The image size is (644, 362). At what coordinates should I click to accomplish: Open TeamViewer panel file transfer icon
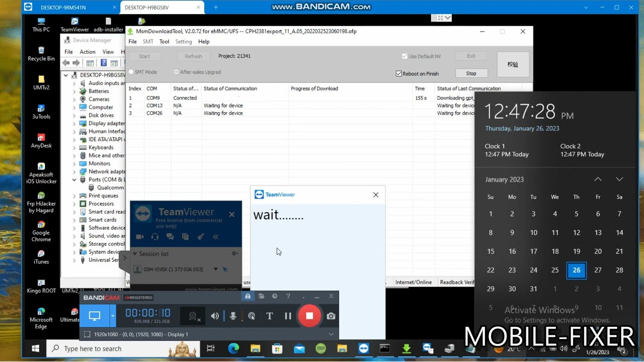point(185,236)
